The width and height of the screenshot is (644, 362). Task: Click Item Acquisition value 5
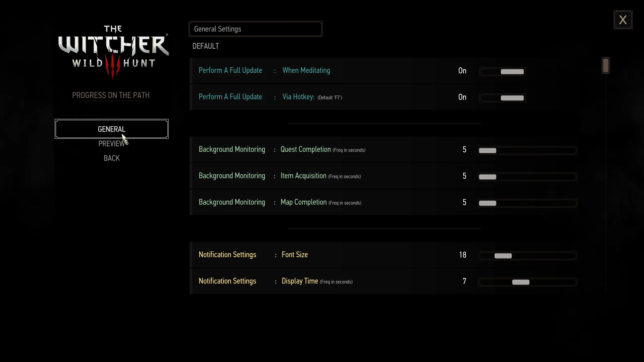coord(464,176)
